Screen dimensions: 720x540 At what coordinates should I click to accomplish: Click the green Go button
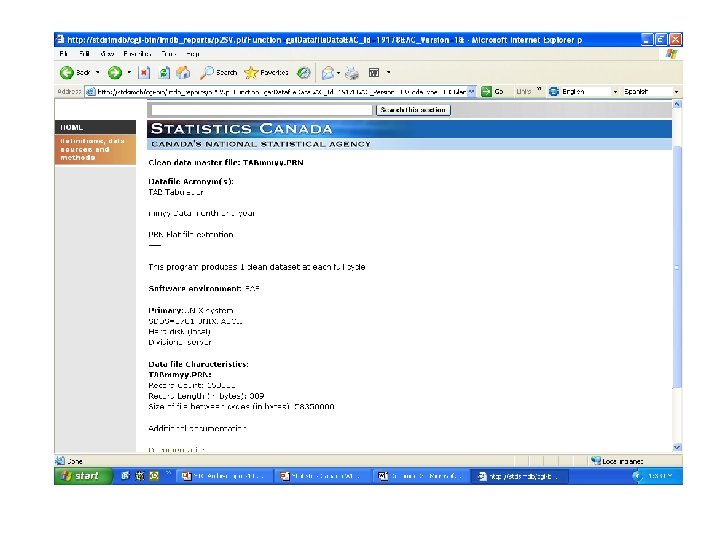tap(492, 91)
